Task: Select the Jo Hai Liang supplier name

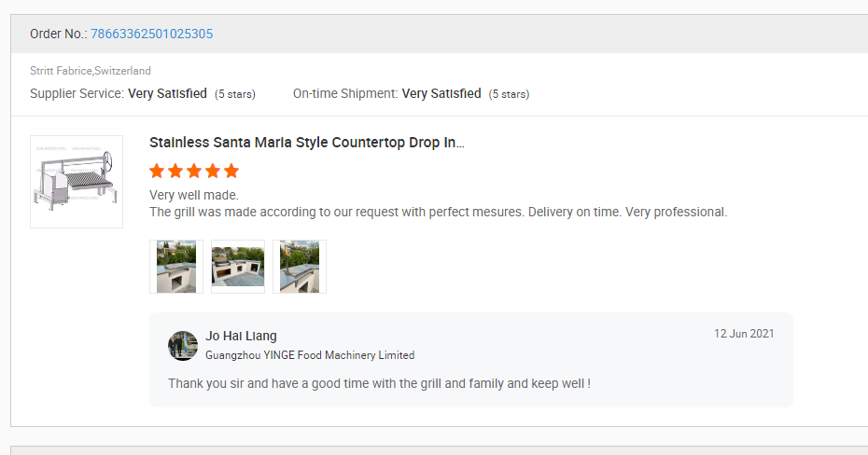Action: pyautogui.click(x=241, y=336)
